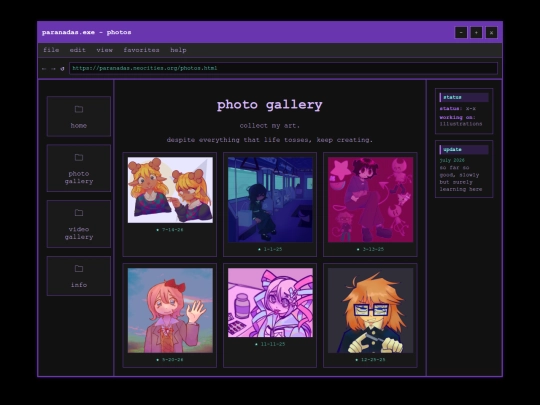Image resolution: width=540 pixels, height=405 pixels.
Task: Reload the page with the refresh icon
Action: point(62,69)
